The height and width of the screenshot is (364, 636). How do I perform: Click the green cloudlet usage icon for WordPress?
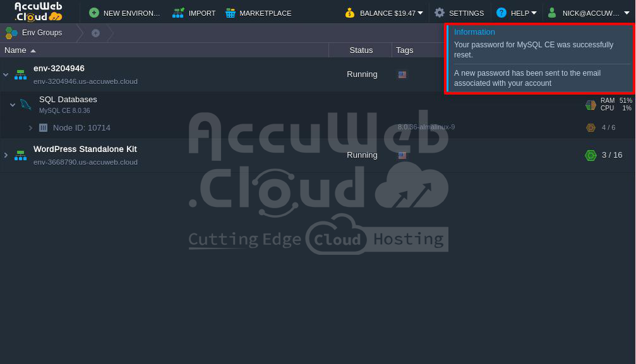591,155
